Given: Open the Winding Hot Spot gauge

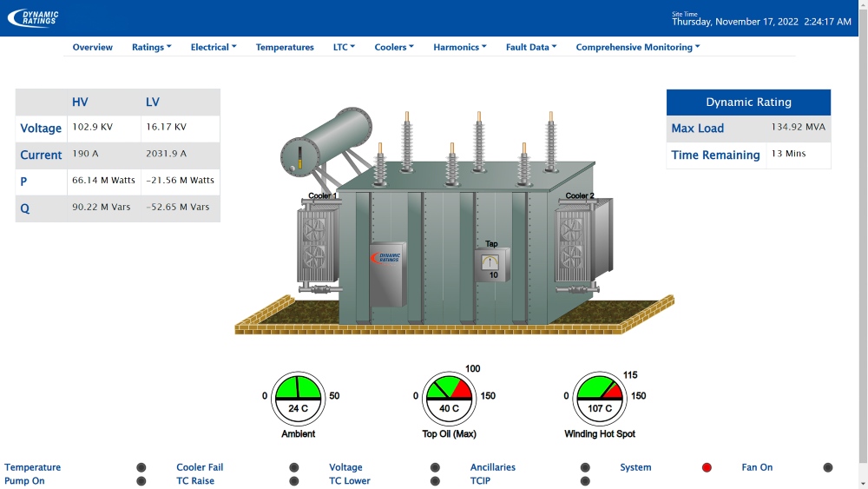Looking at the screenshot, I should pyautogui.click(x=600, y=399).
